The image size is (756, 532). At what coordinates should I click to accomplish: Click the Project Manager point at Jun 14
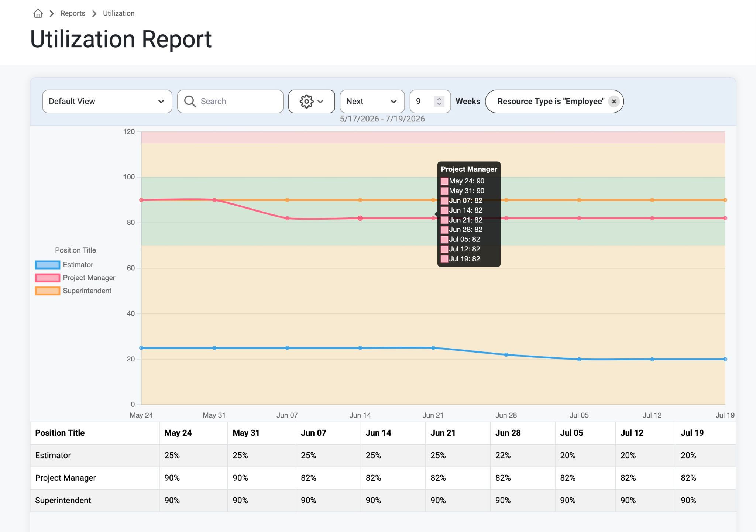[360, 218]
